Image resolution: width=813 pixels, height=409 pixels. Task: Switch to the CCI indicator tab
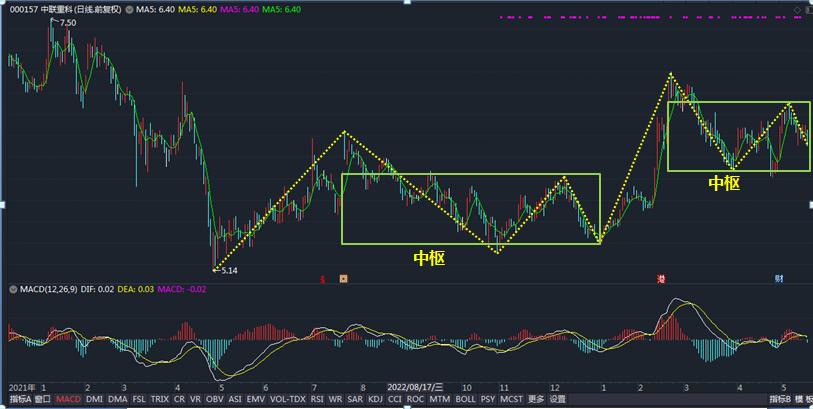[395, 399]
